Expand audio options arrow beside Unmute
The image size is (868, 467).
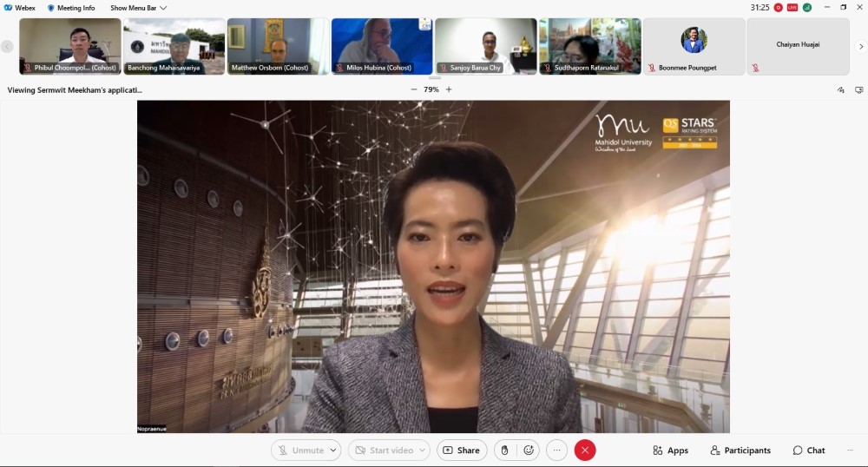pos(334,451)
